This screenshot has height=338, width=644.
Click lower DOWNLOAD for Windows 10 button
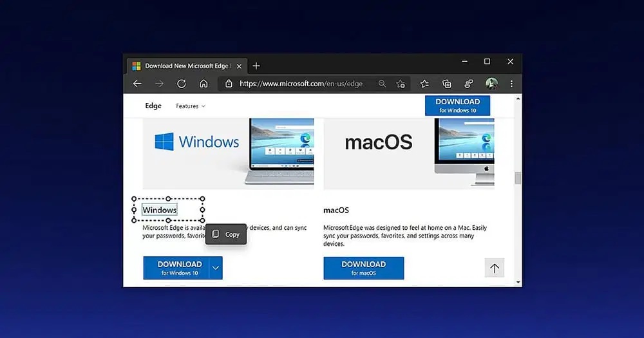[176, 268]
